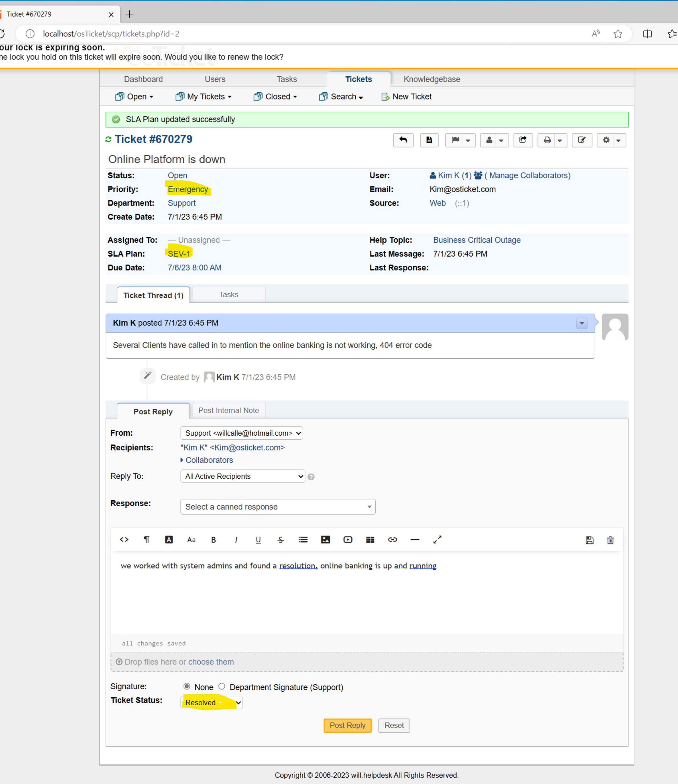Open the Knowledgebase menu
The width and height of the screenshot is (678, 784).
point(431,79)
